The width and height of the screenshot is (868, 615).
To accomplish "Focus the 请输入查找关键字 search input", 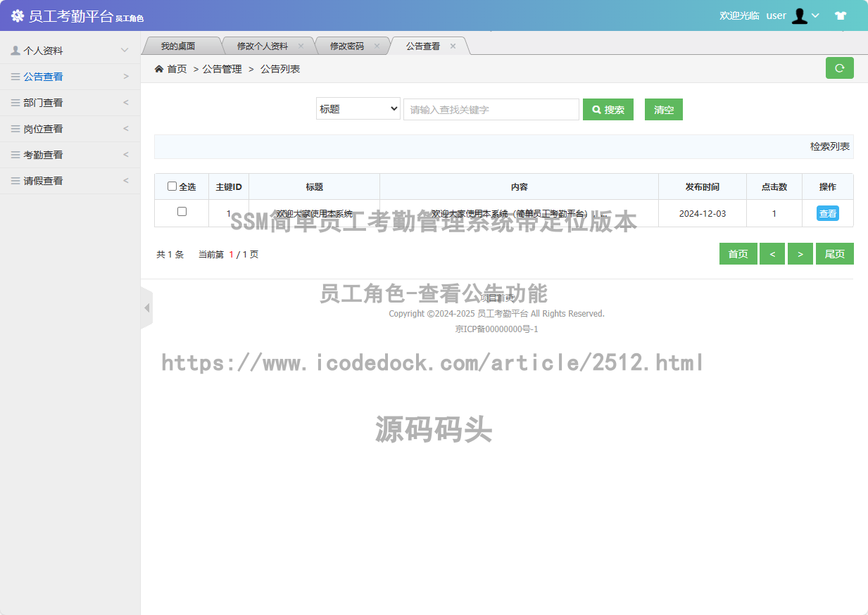I will tap(491, 110).
